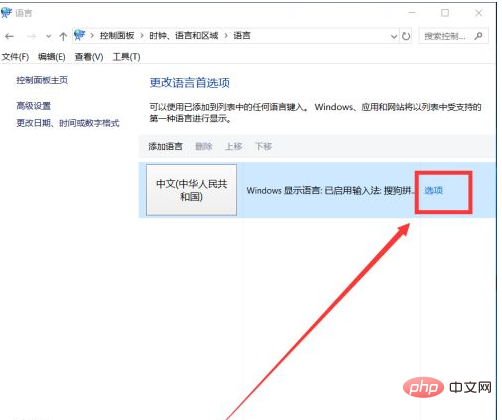Open 控制面板主页 link
Screen dimensions: 502x420
[42, 80]
